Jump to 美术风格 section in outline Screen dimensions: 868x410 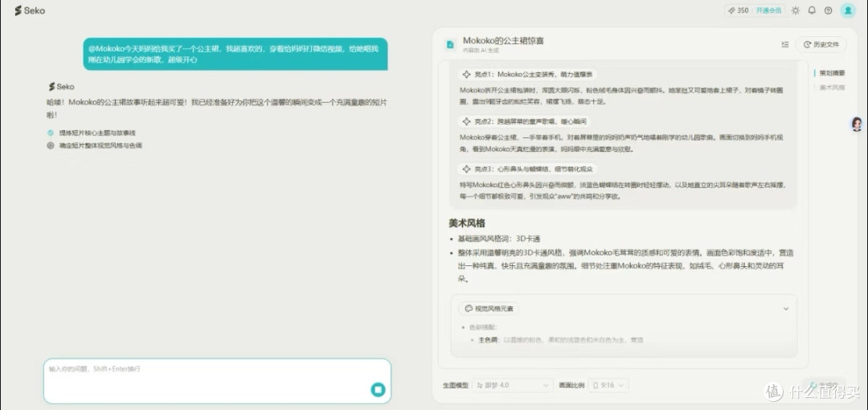click(832, 87)
